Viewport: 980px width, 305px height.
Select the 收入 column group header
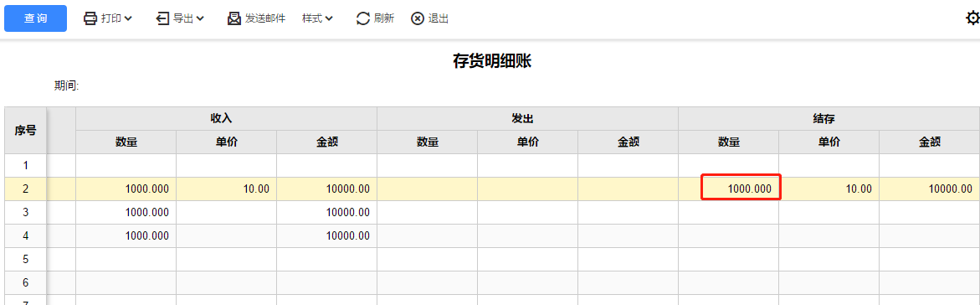tap(226, 118)
